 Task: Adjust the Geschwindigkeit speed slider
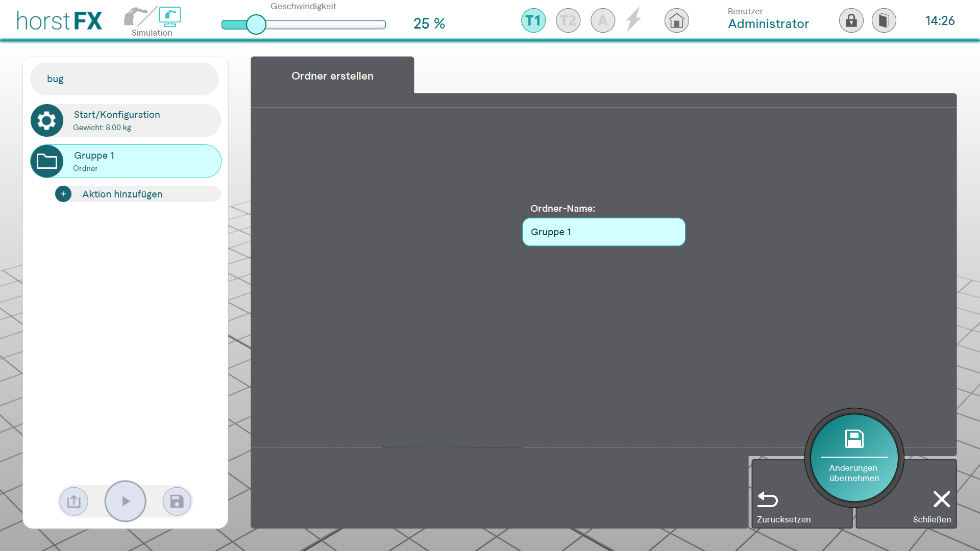pyautogui.click(x=256, y=24)
